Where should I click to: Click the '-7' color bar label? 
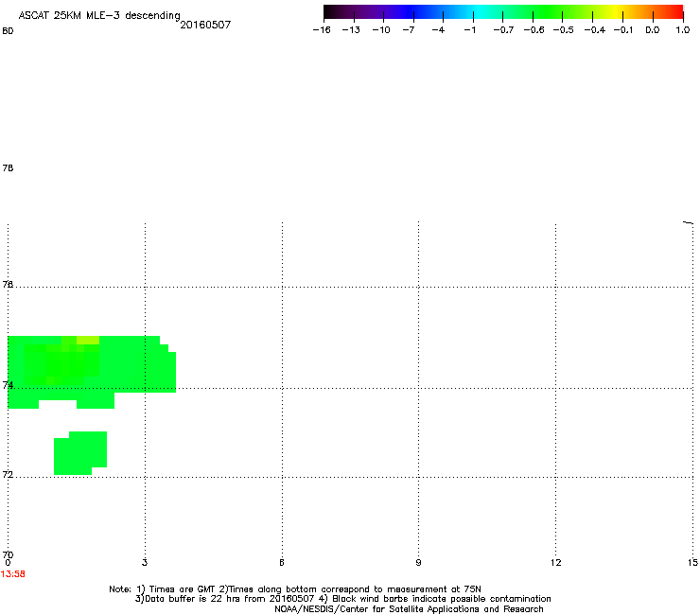pyautogui.click(x=409, y=30)
